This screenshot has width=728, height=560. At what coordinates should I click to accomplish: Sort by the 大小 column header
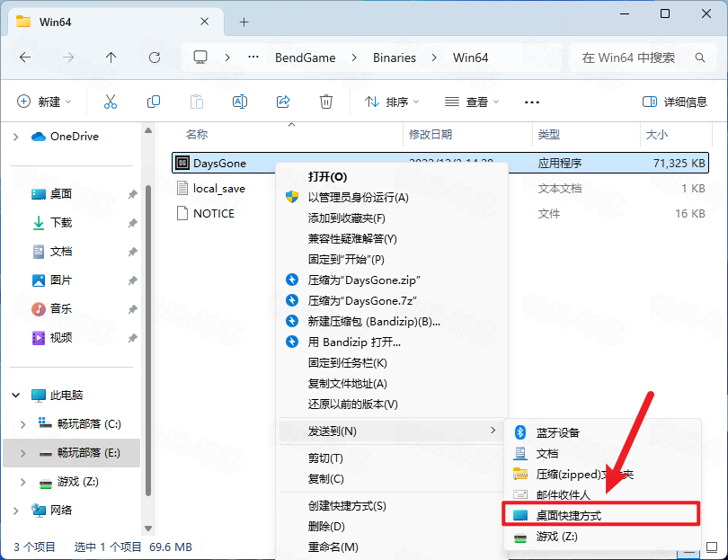657,134
